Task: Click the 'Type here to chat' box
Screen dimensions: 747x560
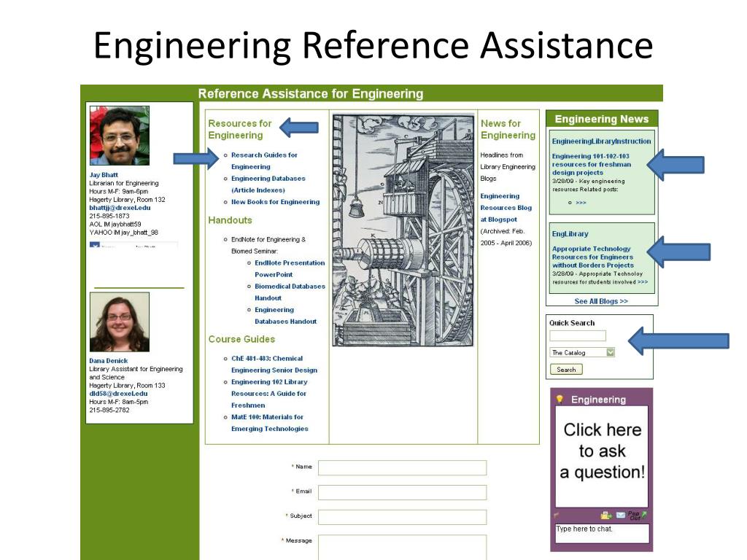Action: (x=602, y=533)
